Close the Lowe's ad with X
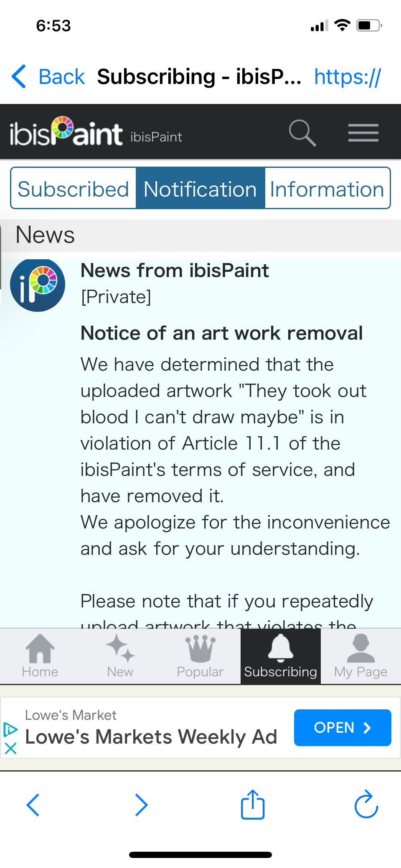This screenshot has height=868, width=401. click(11, 748)
